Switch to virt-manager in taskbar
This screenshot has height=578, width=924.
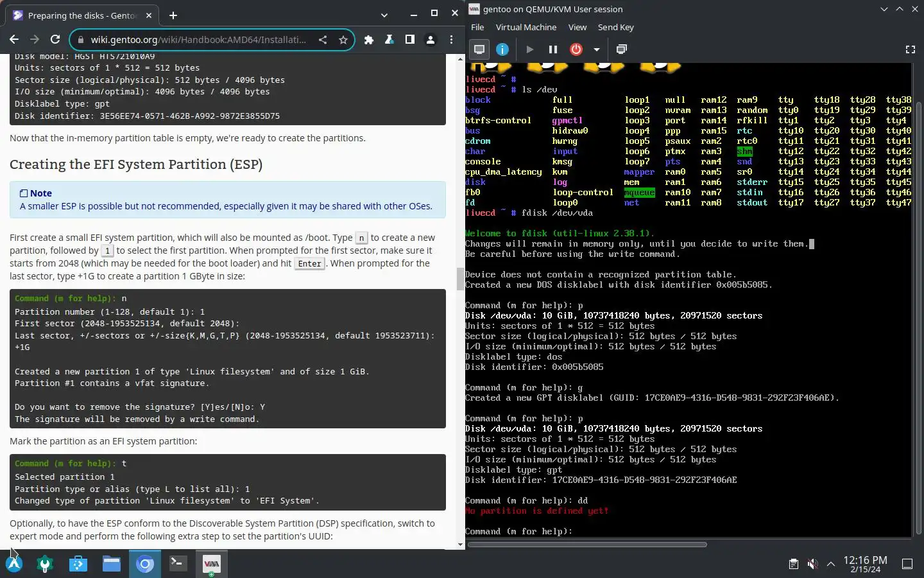pos(212,564)
